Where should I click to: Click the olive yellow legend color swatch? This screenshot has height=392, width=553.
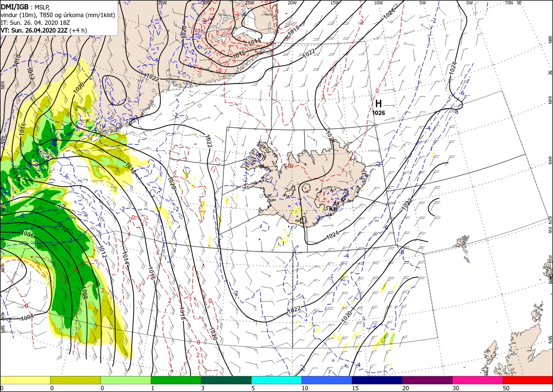point(75,380)
